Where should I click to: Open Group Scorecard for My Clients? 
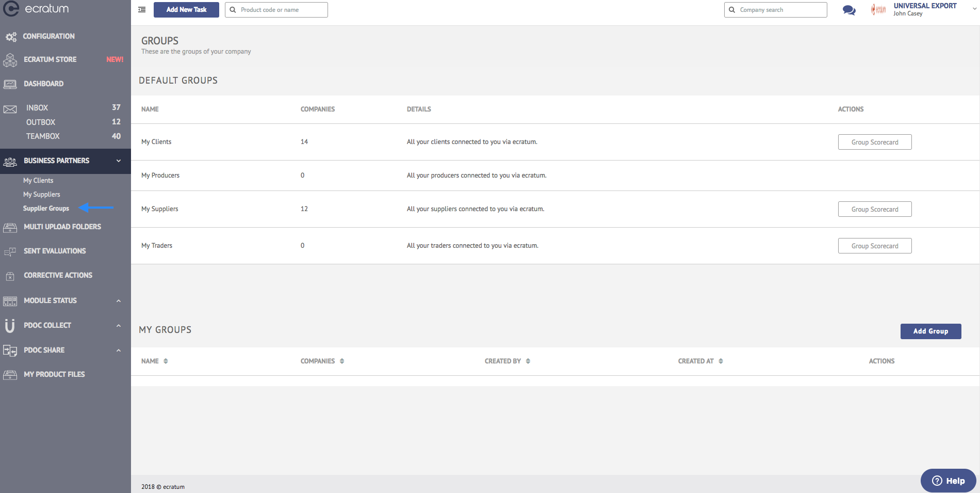click(x=875, y=142)
